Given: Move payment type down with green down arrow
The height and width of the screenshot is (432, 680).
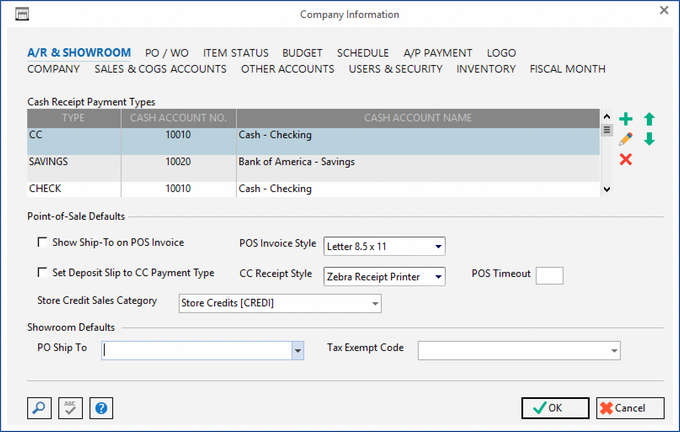Looking at the screenshot, I should tap(649, 139).
